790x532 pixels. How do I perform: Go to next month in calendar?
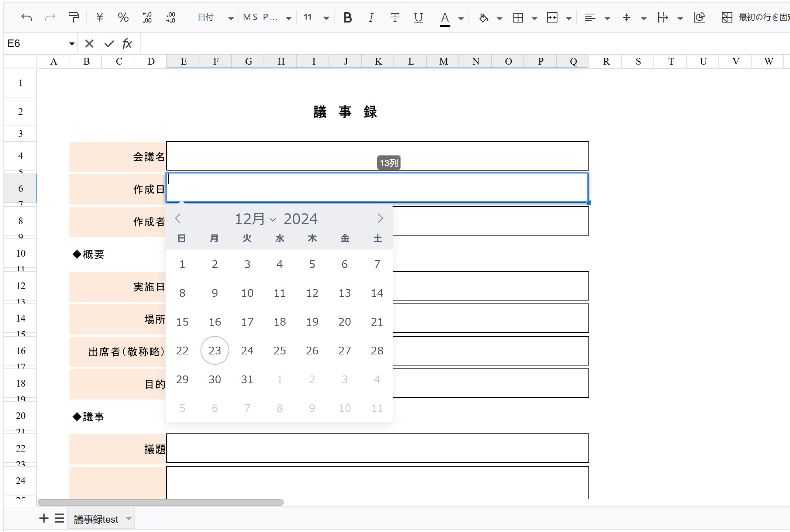380,218
